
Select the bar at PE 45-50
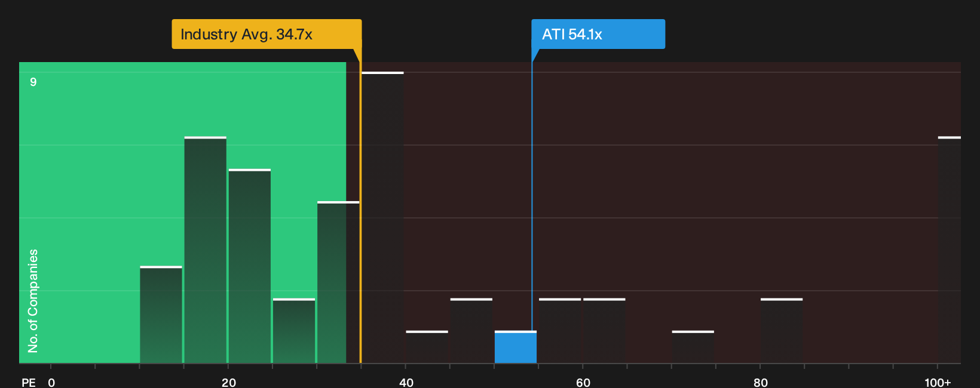click(x=471, y=331)
